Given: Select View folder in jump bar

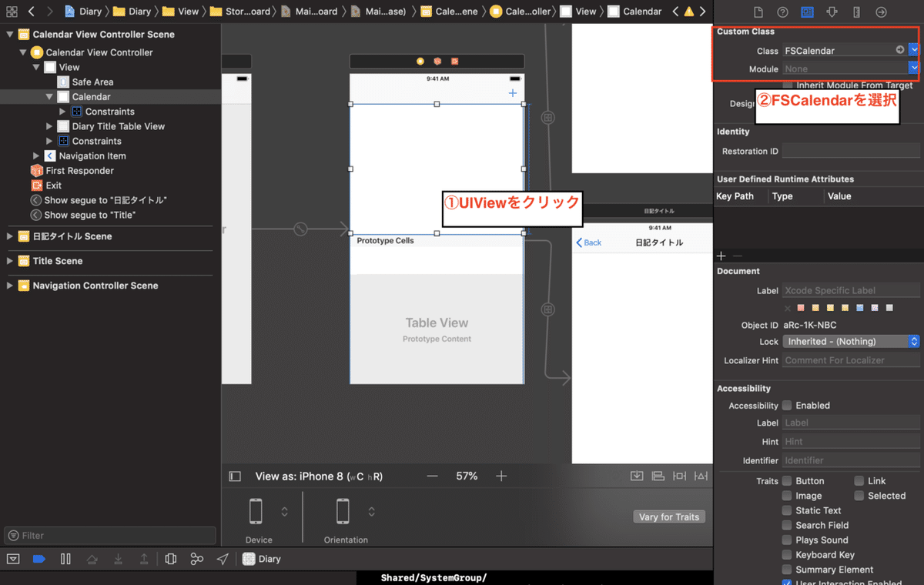Looking at the screenshot, I should click(x=180, y=12).
